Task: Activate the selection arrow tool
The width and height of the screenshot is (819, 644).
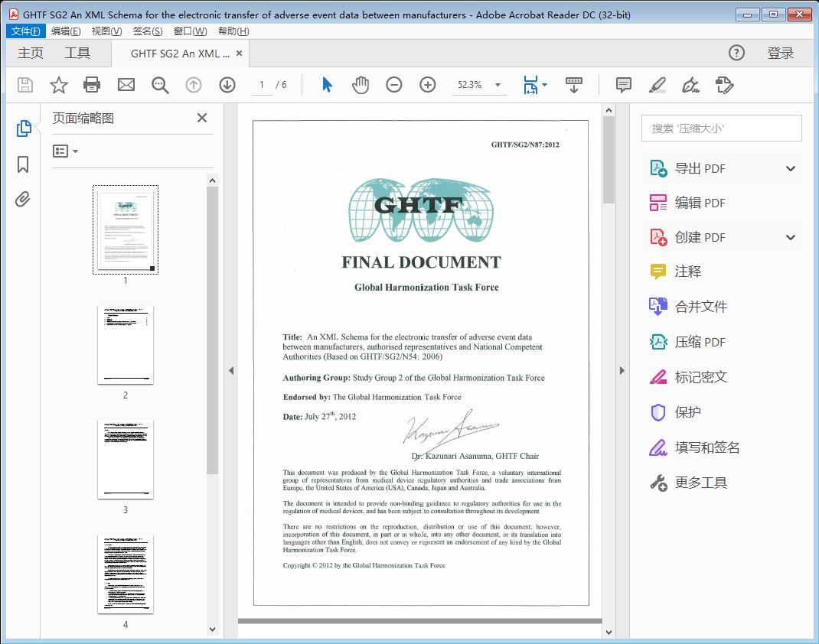Action: click(326, 85)
